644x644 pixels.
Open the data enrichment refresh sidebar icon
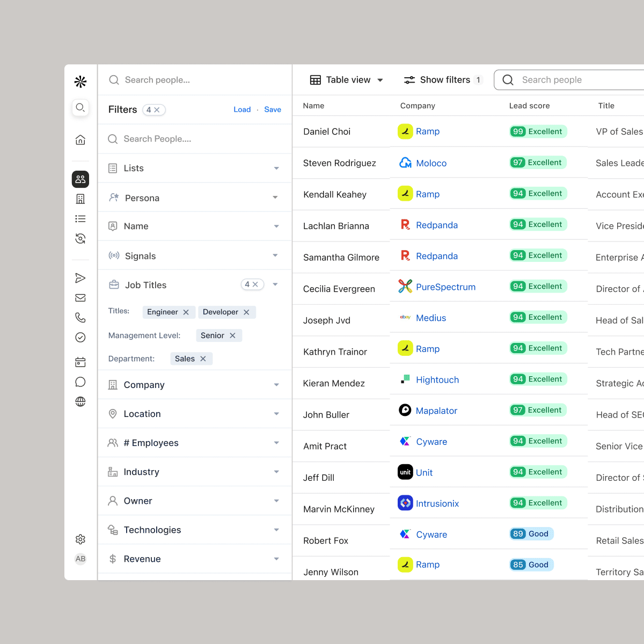point(80,239)
